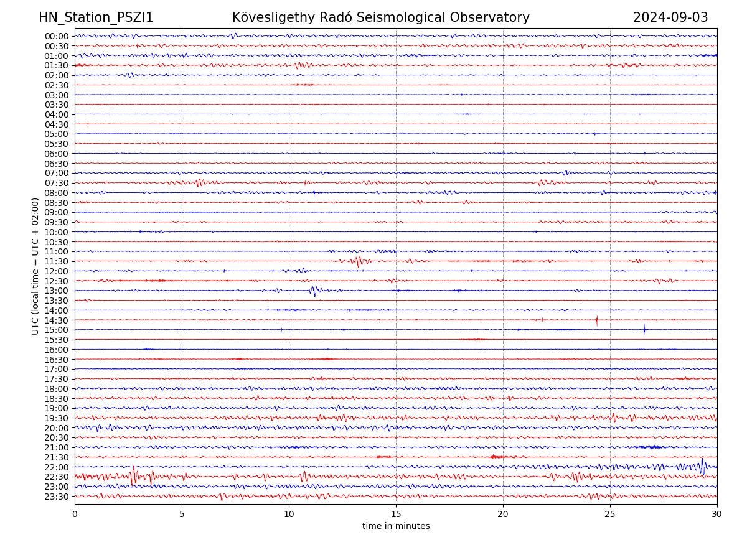
Task: Click the UTC local time y-axis label
Action: tap(35, 266)
